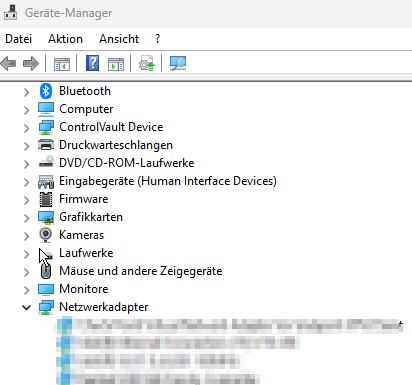Click the Forward arrow toolbar icon
Image resolution: width=412 pixels, height=385 pixels.
coord(31,63)
